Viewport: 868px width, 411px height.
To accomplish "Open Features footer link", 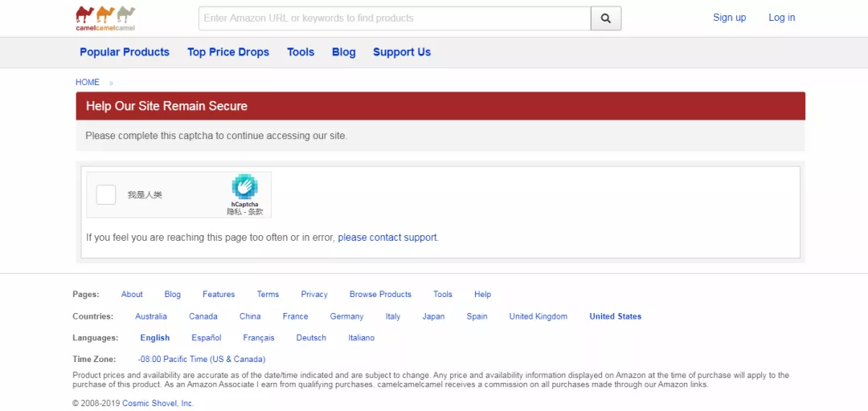I will coord(219,295).
